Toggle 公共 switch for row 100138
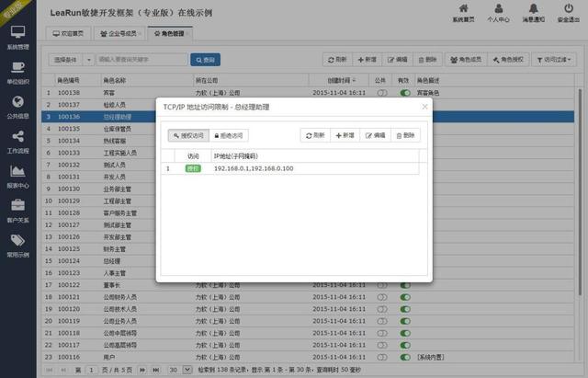The height and width of the screenshot is (378, 588). (x=382, y=93)
